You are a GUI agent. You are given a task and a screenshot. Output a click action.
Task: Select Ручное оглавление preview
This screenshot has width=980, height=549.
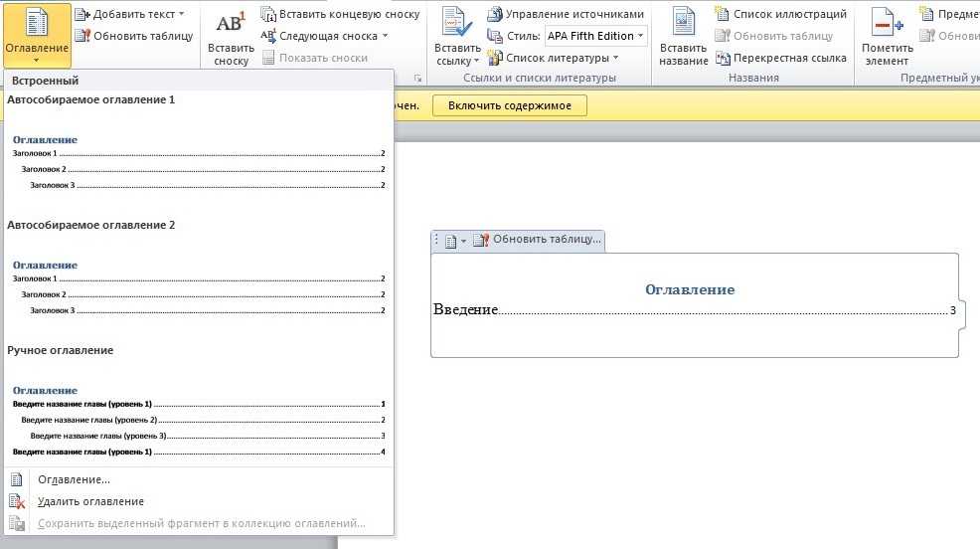(199, 405)
